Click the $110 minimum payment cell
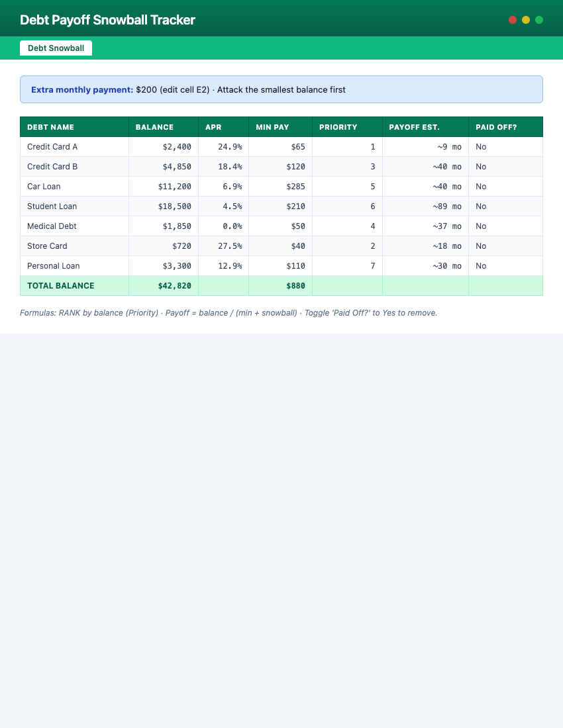The height and width of the screenshot is (728, 563). click(x=281, y=266)
